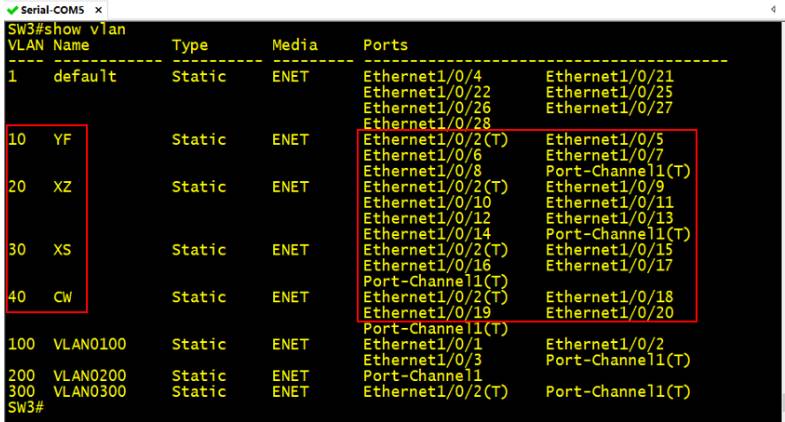The image size is (785, 422).
Task: Click Ethernet1/0/28 in the default VLAN
Action: tap(427, 123)
